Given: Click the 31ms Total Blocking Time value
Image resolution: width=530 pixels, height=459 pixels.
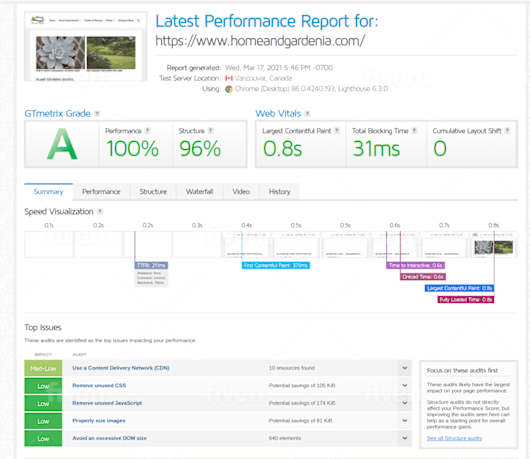Looking at the screenshot, I should pyautogui.click(x=376, y=149).
